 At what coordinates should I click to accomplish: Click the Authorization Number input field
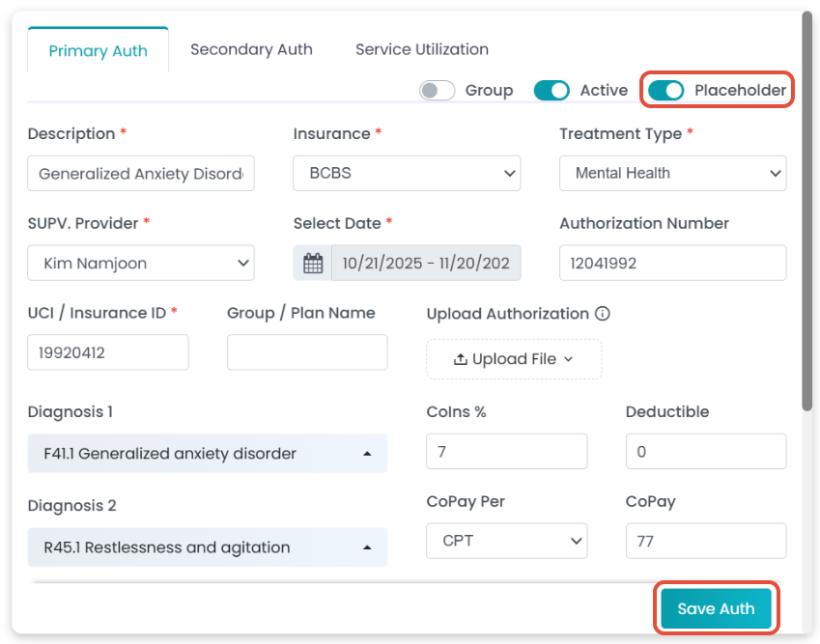(x=672, y=263)
